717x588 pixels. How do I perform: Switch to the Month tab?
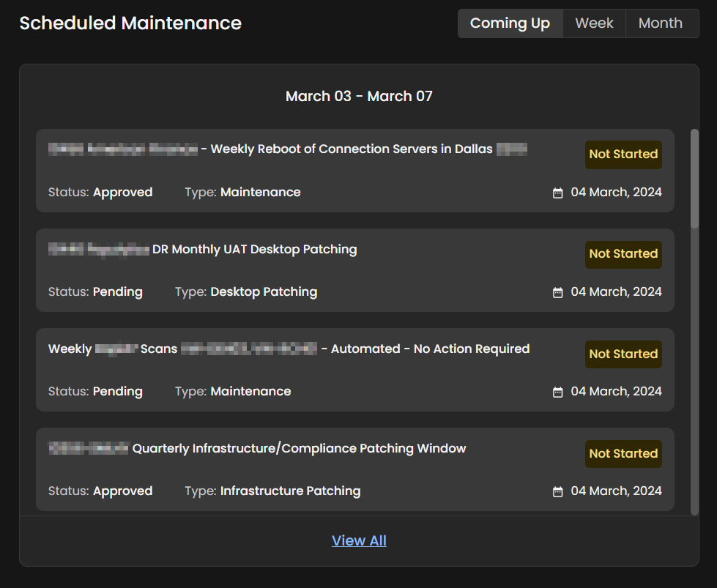click(x=660, y=23)
